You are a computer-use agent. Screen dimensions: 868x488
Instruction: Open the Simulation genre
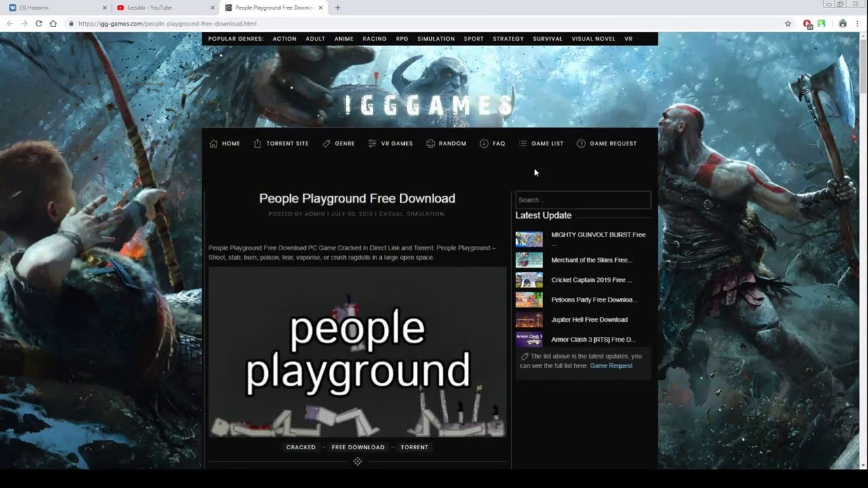[x=436, y=39]
